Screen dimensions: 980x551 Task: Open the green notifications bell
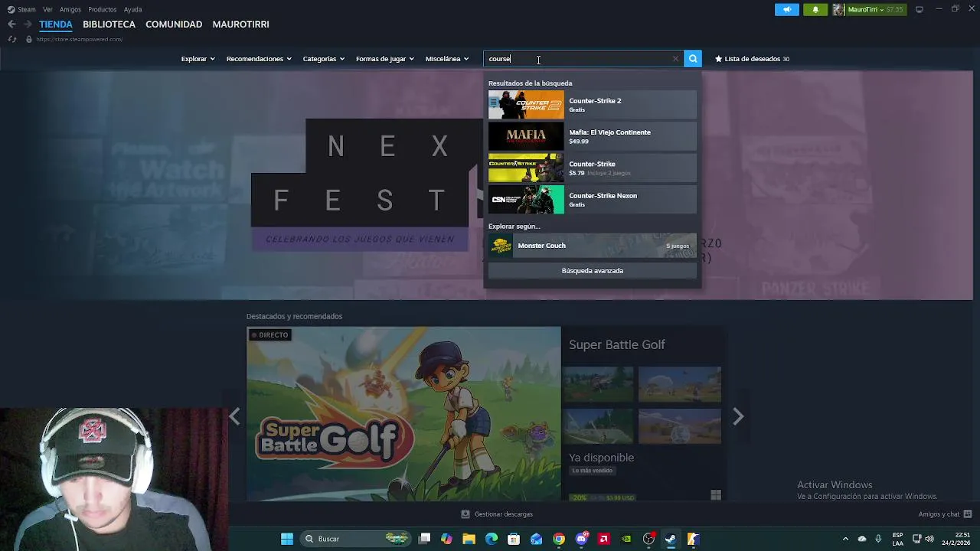(815, 9)
